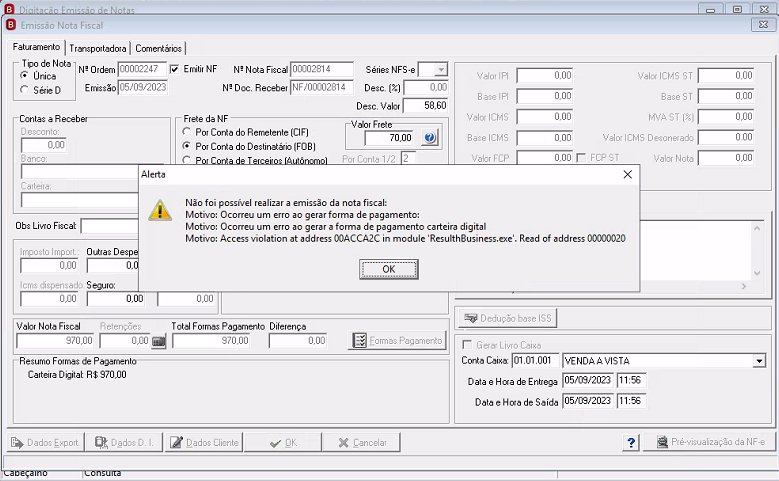The height and width of the screenshot is (481, 779).
Task: Click the Data de Saída date field
Action: coord(588,401)
